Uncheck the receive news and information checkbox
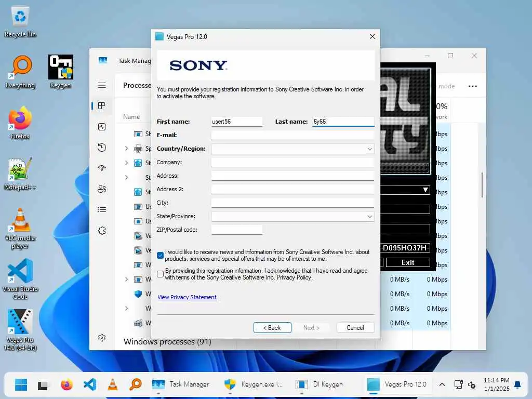Image resolution: width=532 pixels, height=399 pixels. [x=160, y=255]
